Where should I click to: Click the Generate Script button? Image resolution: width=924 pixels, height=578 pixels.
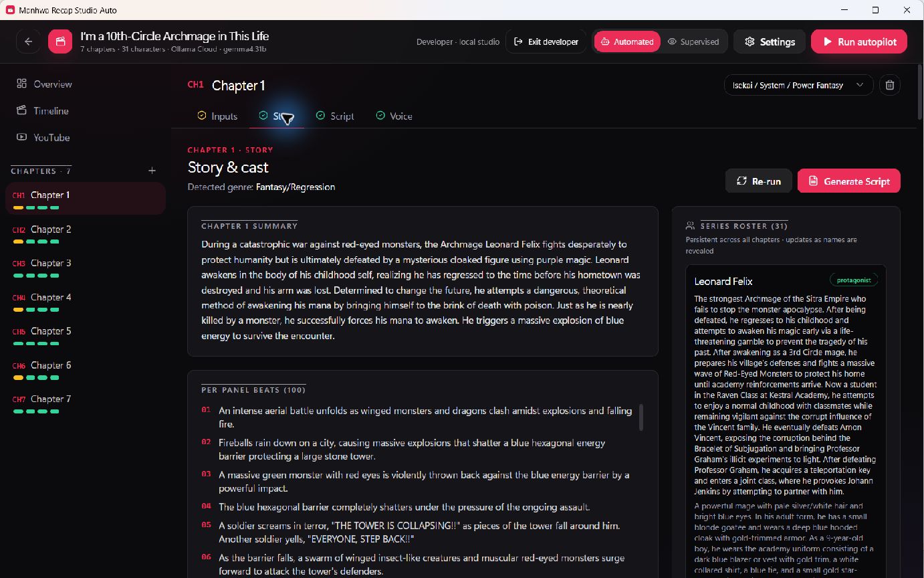click(x=849, y=181)
